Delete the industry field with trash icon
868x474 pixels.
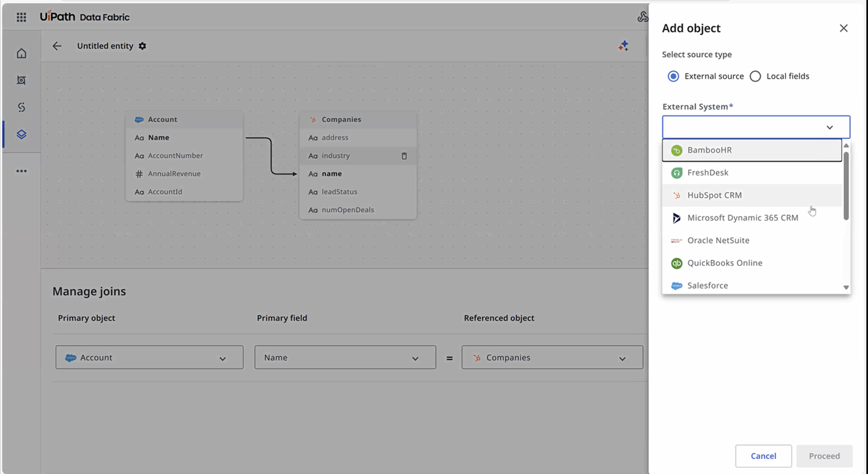[x=404, y=156]
